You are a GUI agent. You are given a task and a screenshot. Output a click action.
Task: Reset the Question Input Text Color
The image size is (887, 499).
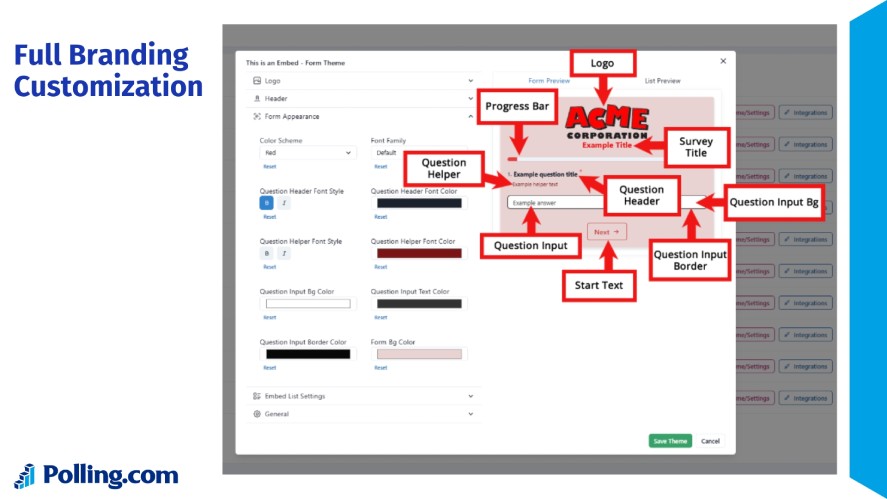381,317
